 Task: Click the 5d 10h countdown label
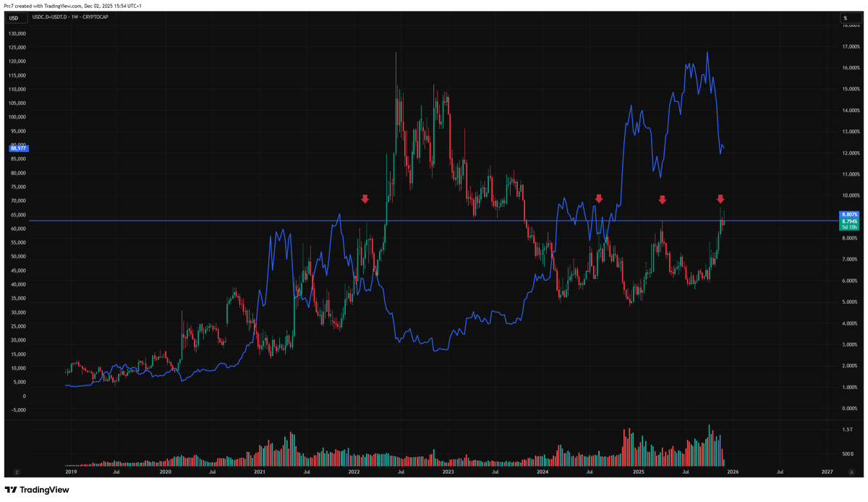(849, 227)
